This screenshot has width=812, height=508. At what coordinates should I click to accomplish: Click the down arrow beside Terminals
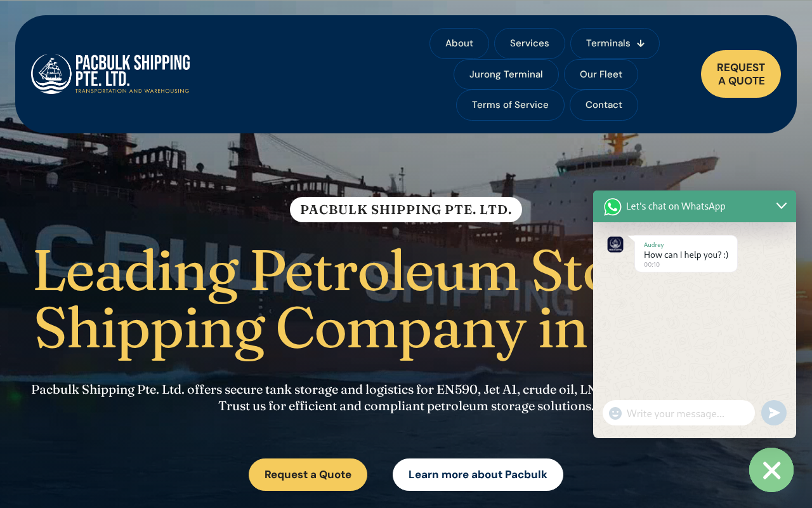click(641, 43)
